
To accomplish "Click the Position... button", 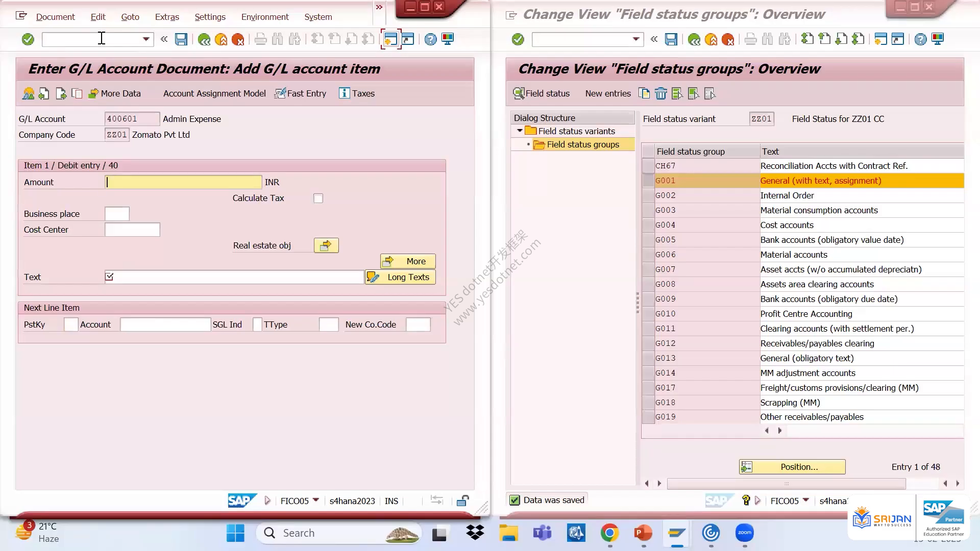I will [x=792, y=467].
